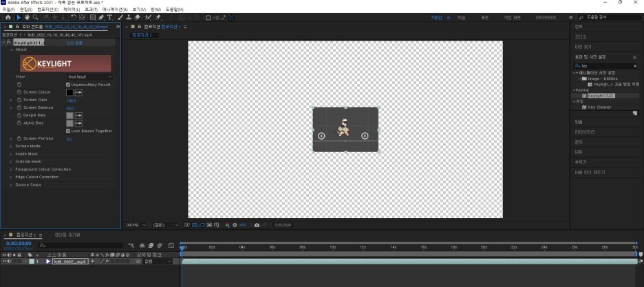Collapse the Keying category in effects
Screen dimensions: 644x287
point(575,90)
